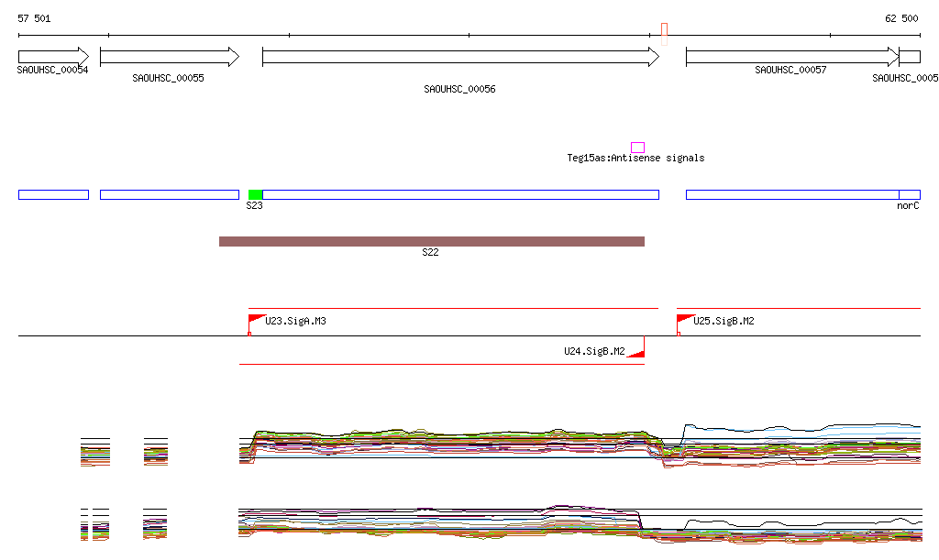Click the U25.SigB.M2 promoter flag
939x560 pixels.
pyautogui.click(x=685, y=323)
